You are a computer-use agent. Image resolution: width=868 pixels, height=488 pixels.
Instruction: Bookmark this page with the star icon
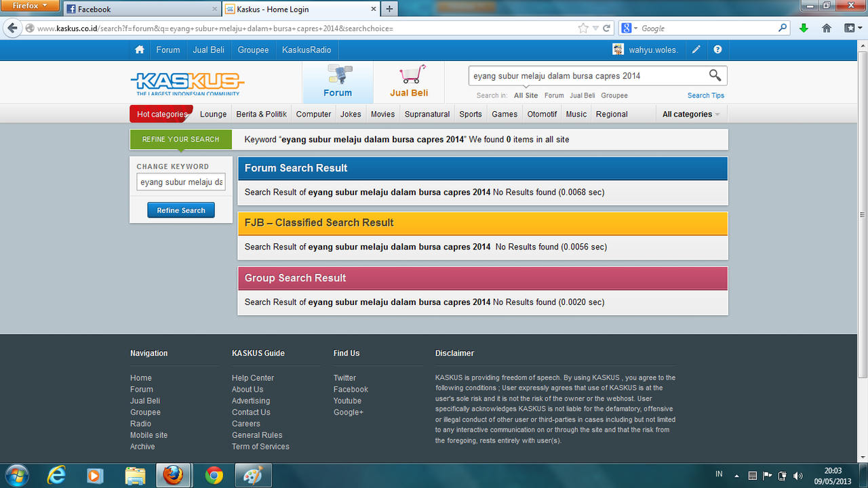click(x=583, y=28)
